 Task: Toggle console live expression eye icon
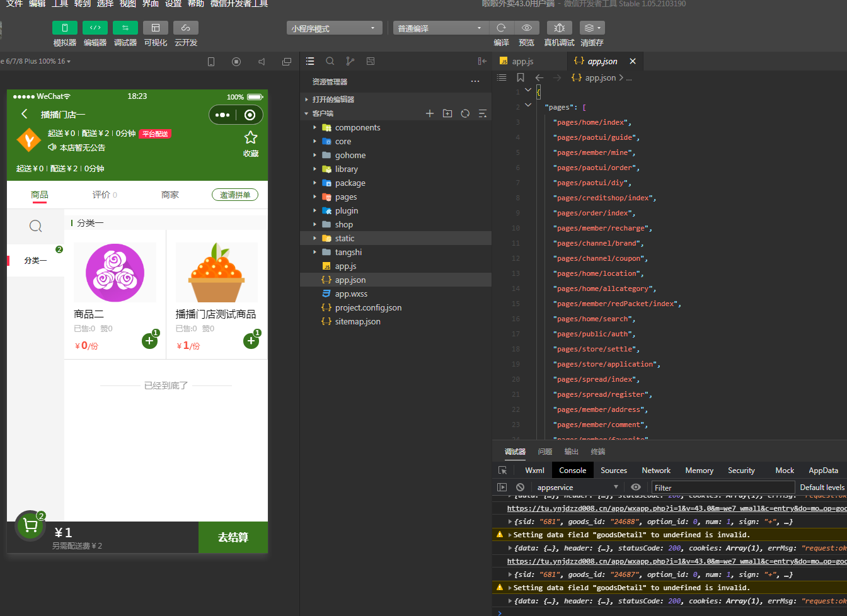tap(636, 488)
